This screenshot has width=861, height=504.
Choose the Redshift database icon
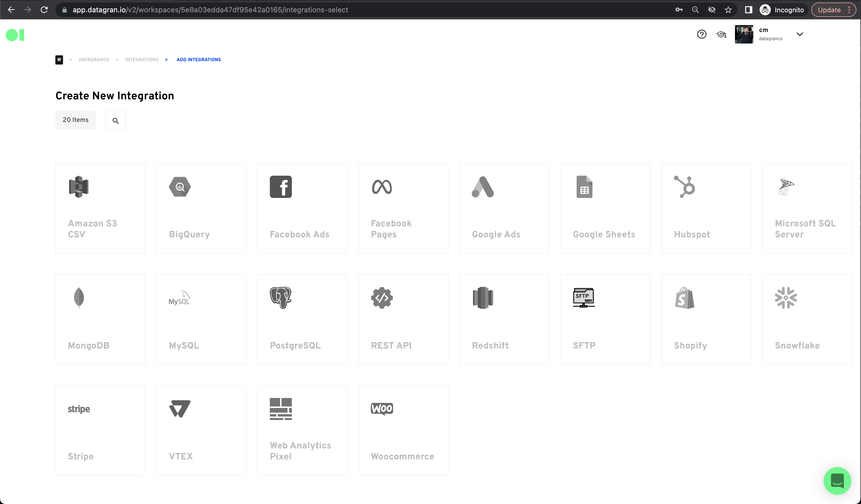tap(483, 298)
